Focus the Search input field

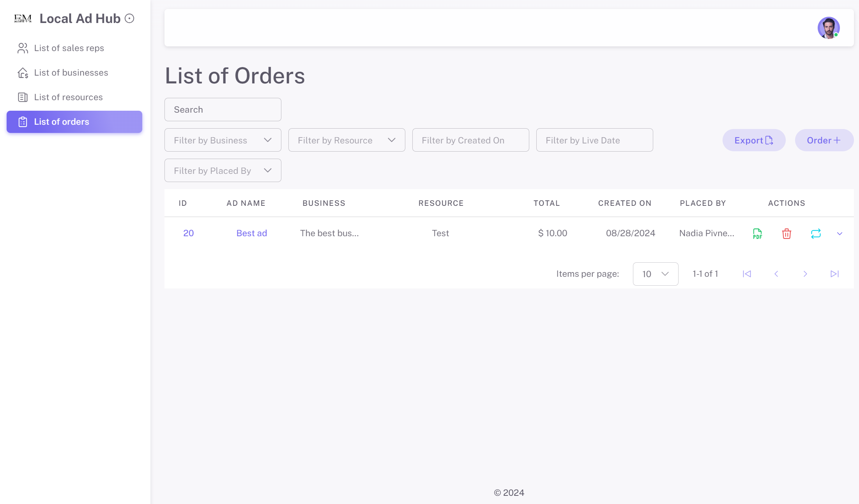pyautogui.click(x=223, y=110)
